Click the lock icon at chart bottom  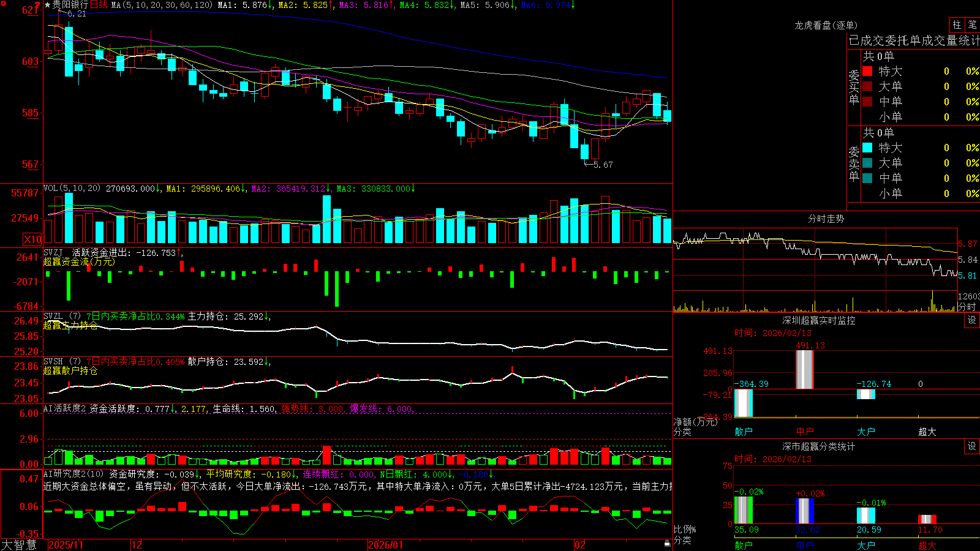click(x=668, y=543)
